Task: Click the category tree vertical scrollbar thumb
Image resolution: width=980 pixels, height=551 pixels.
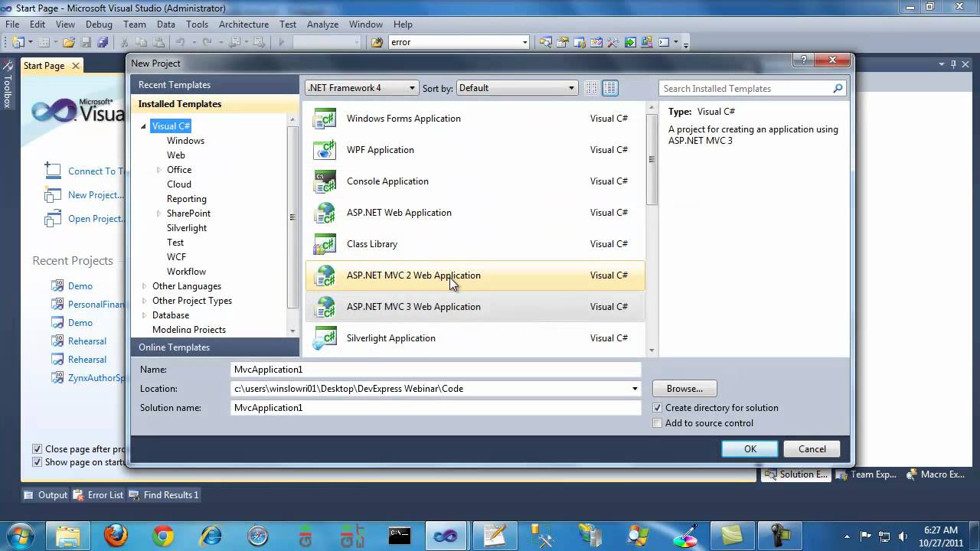Action: (x=292, y=217)
